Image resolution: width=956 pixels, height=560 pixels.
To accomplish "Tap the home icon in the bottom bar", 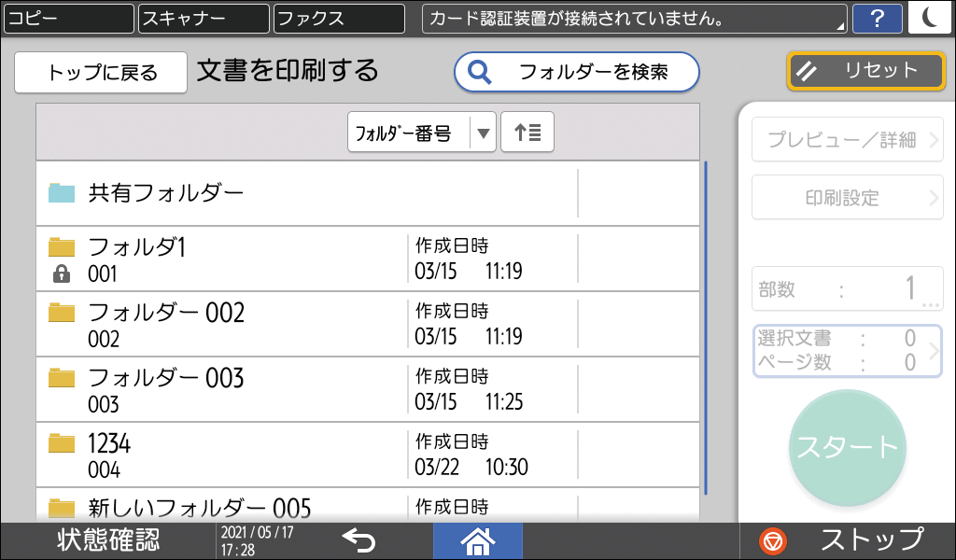I will tap(477, 540).
